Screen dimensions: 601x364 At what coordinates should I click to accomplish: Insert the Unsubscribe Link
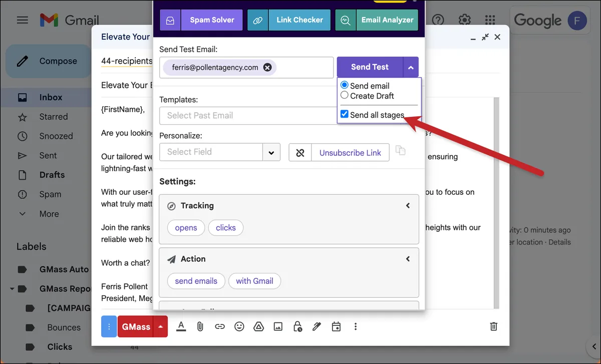coord(351,153)
